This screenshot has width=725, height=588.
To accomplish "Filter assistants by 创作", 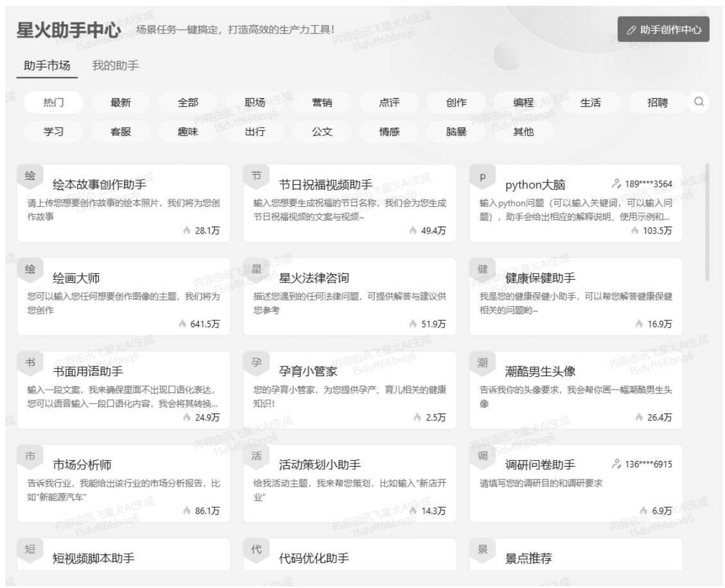I will pos(456,102).
